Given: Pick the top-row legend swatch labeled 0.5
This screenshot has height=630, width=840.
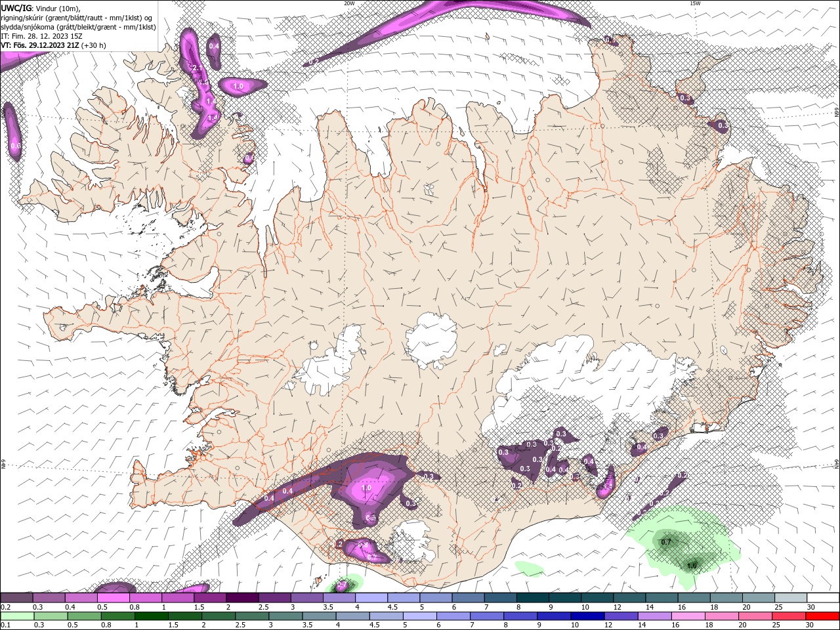Looking at the screenshot, I should tap(114, 597).
